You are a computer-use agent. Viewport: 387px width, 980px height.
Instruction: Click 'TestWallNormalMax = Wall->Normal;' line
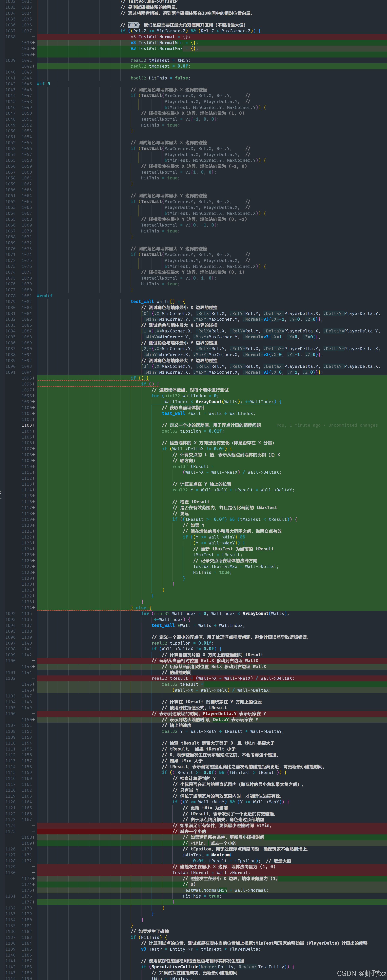pyautogui.click(x=236, y=566)
